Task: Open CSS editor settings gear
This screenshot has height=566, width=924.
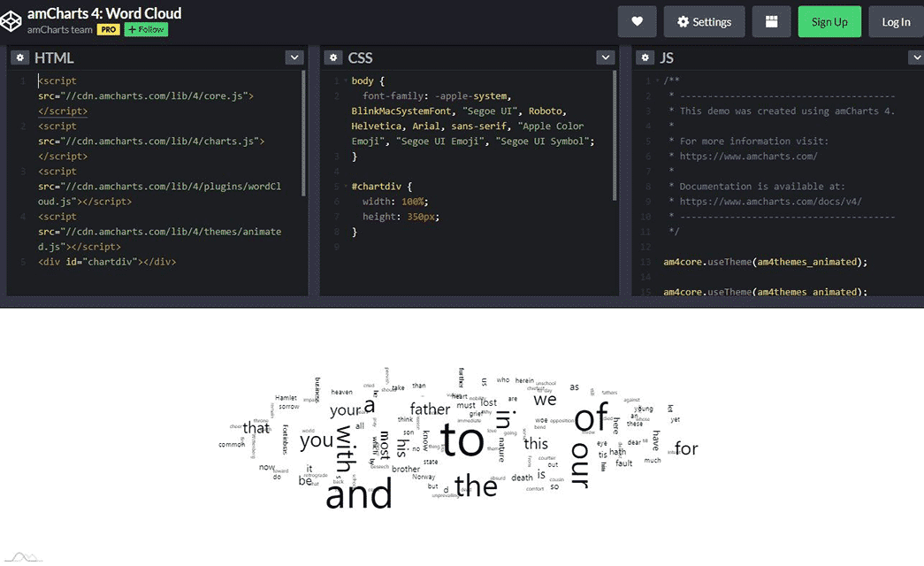Action: click(x=333, y=57)
